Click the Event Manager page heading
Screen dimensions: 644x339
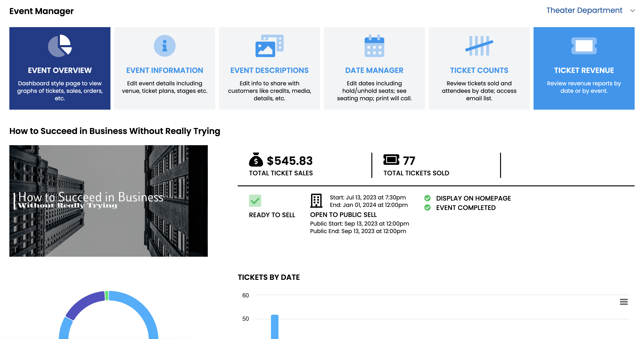[41, 11]
